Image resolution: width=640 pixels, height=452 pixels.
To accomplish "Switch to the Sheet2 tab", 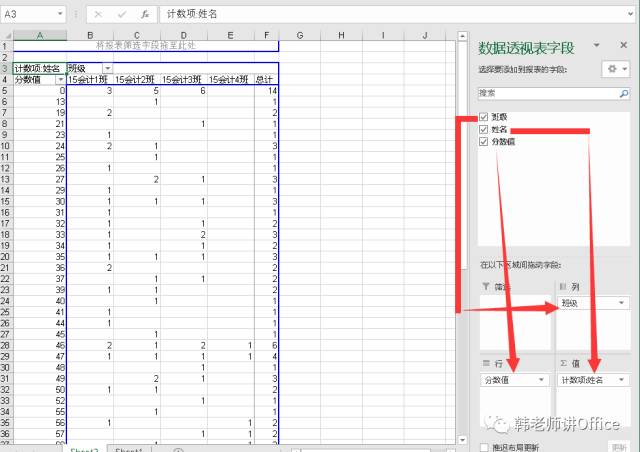I will pyautogui.click(x=85, y=449).
